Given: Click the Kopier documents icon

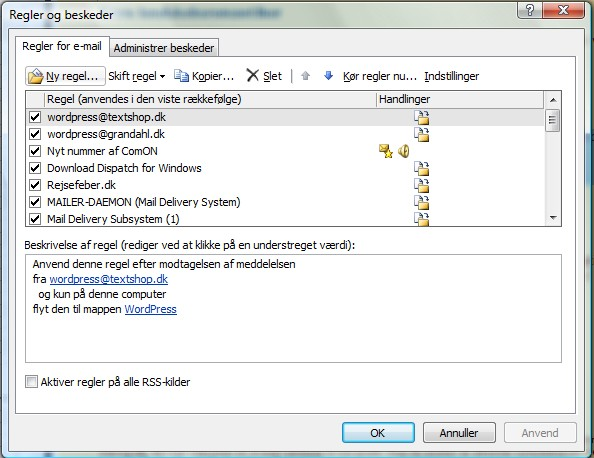Looking at the screenshot, I should [181, 76].
